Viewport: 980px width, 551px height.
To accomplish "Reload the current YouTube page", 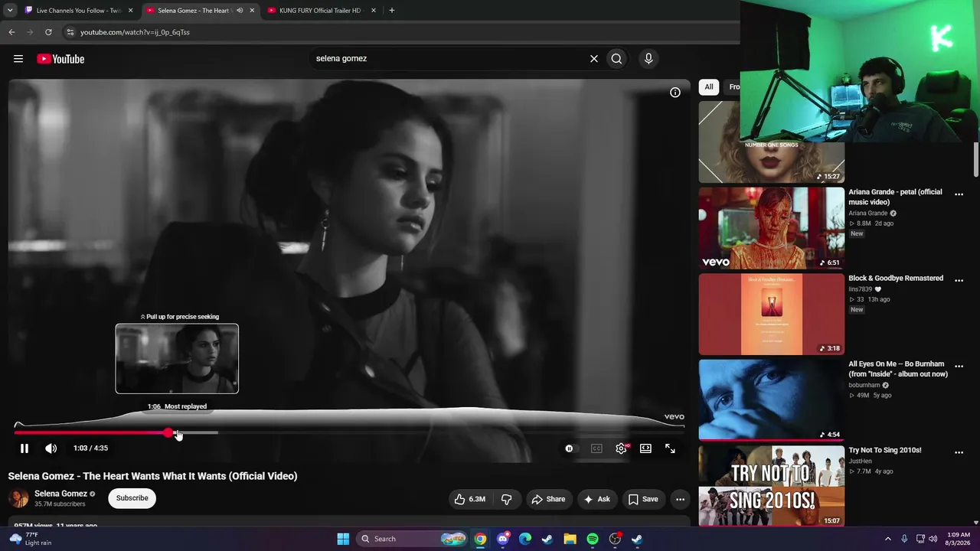I will click(x=48, y=32).
